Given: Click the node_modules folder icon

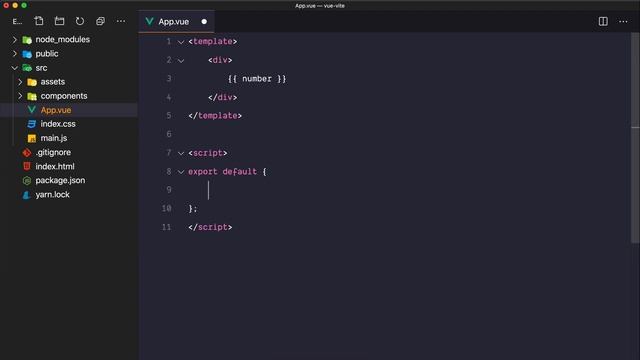Looking at the screenshot, I should 27,40.
